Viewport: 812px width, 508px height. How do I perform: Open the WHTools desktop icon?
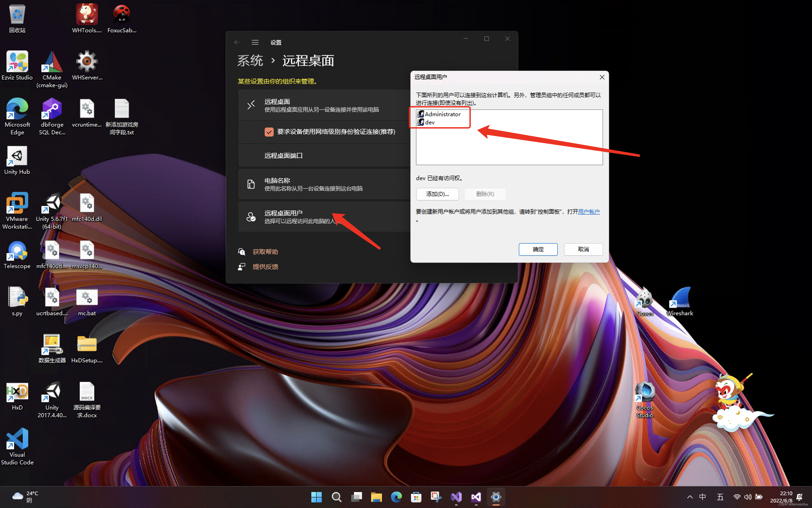(87, 18)
